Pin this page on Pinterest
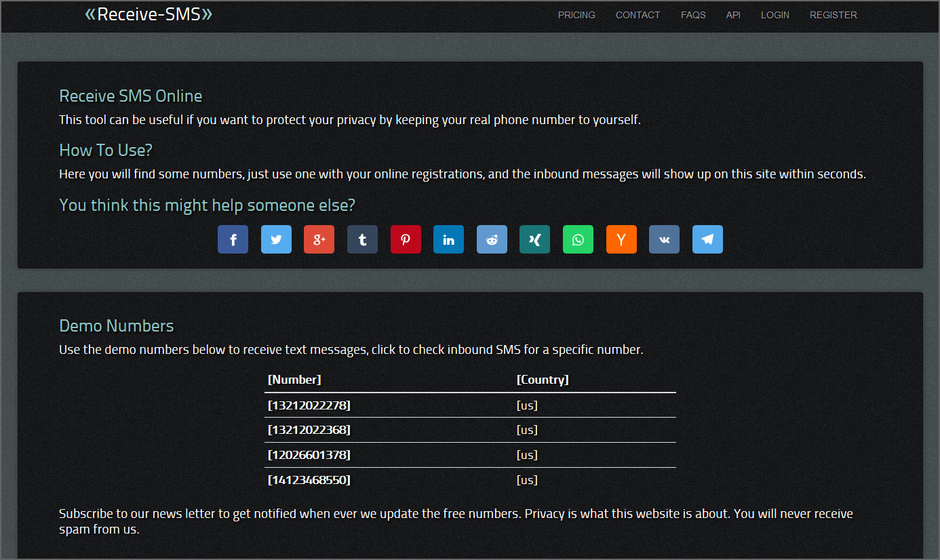 tap(406, 240)
